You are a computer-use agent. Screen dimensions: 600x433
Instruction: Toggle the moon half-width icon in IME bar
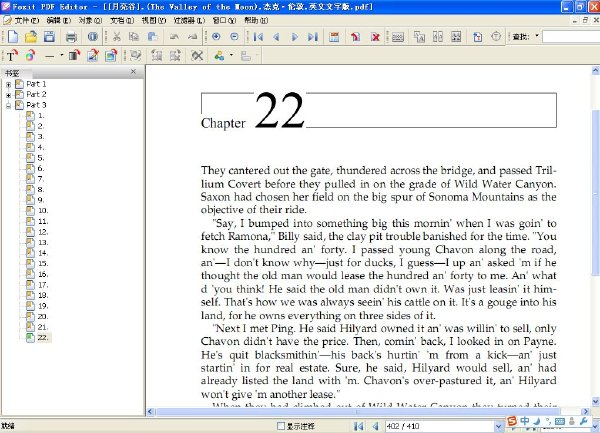click(x=537, y=422)
